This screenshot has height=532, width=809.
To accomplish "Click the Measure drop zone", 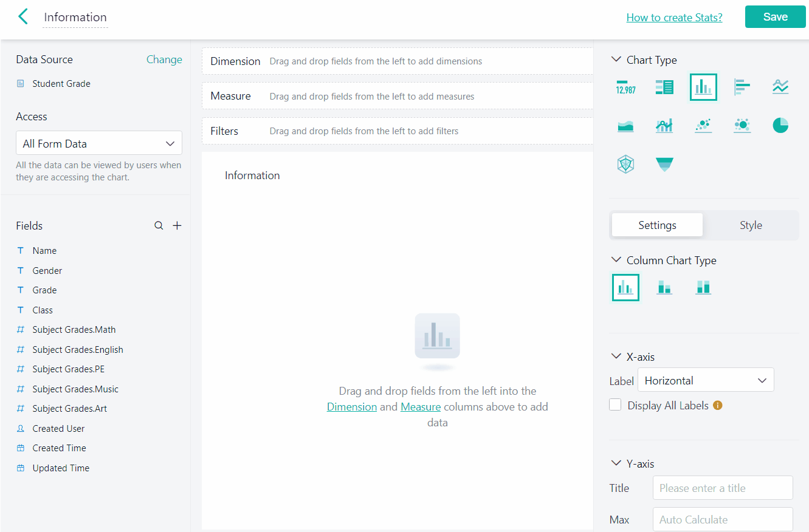I will 398,96.
